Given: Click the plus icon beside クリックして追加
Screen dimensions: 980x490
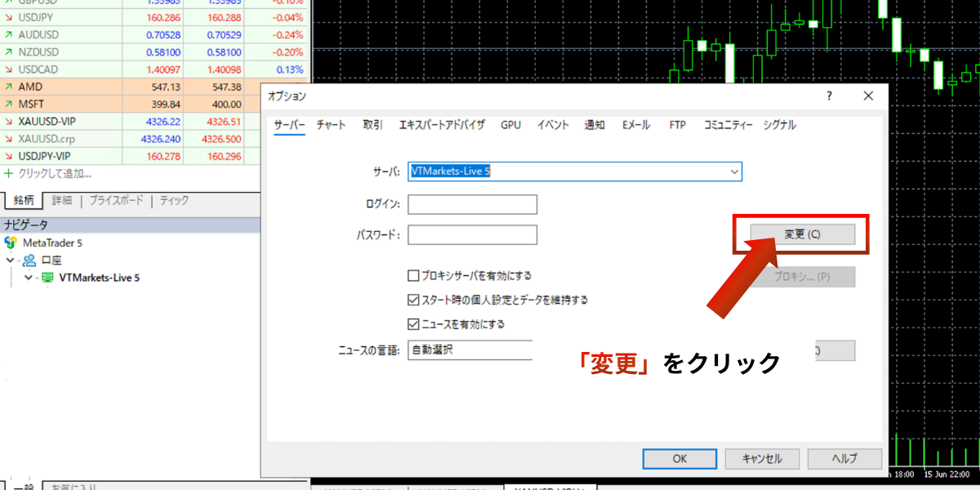Looking at the screenshot, I should 9,173.
